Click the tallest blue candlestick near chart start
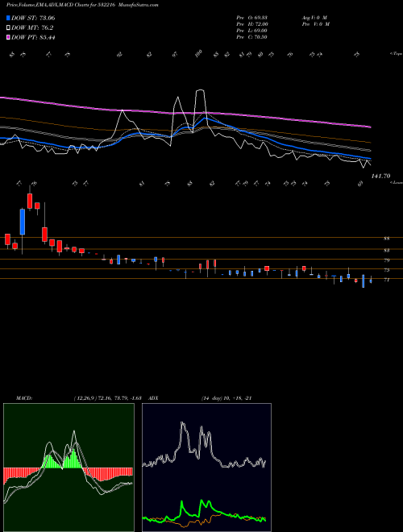Viewport: 403px width, 532px height. click(x=23, y=222)
